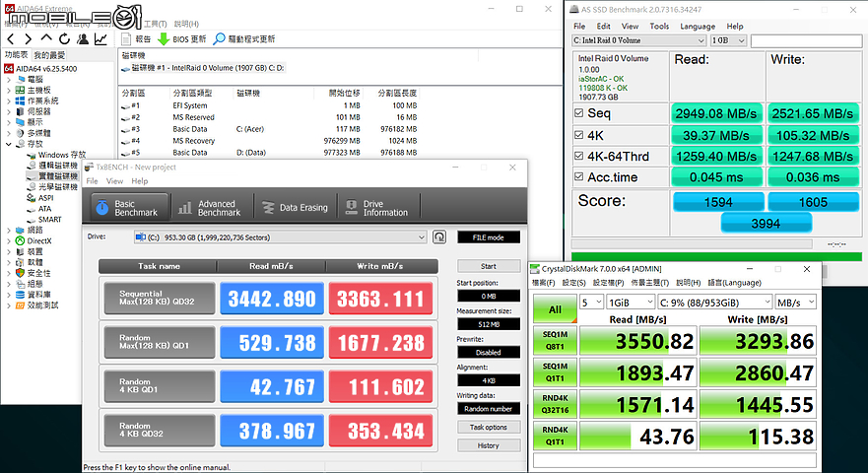Screen dimensions: 868x473
Task: Toggle 4K checkbox in AS SSD Benchmark
Action: point(579,135)
